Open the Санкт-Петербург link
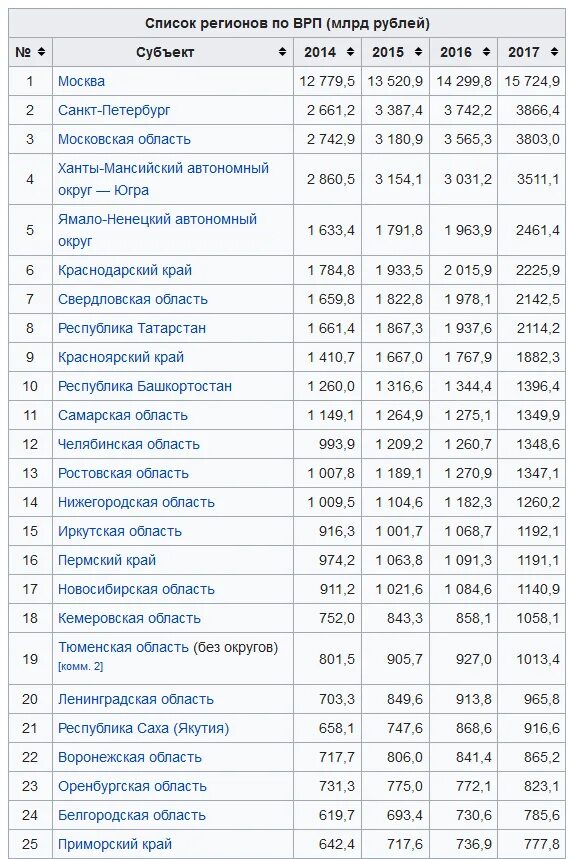The image size is (568, 859). click(114, 110)
